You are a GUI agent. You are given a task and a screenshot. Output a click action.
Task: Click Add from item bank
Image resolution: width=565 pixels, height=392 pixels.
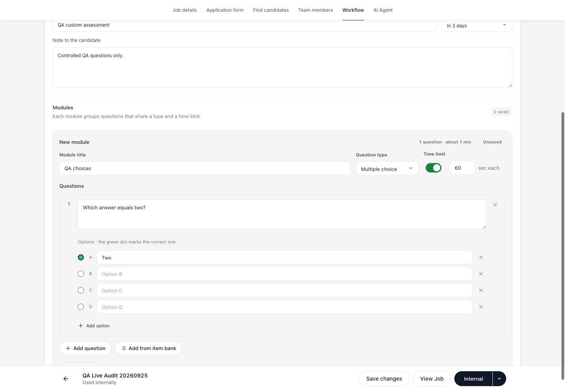148,348
